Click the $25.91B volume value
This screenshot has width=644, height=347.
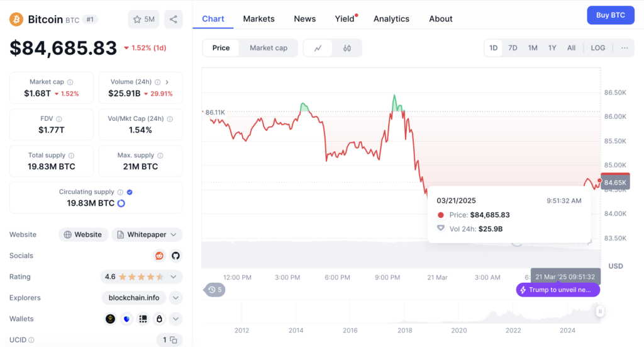point(124,94)
